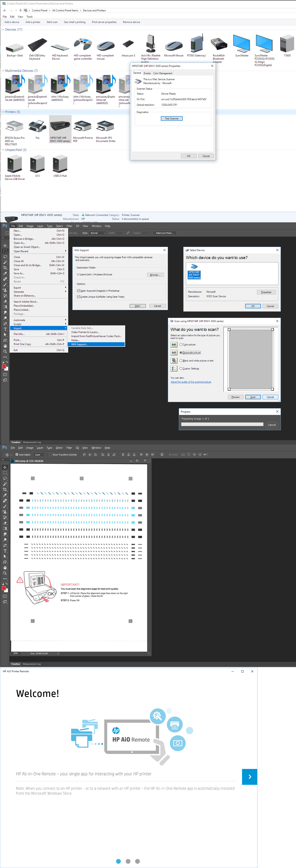Image resolution: width=296 pixels, height=868 pixels.
Task: Click the Fax printer icon
Action: point(37,126)
